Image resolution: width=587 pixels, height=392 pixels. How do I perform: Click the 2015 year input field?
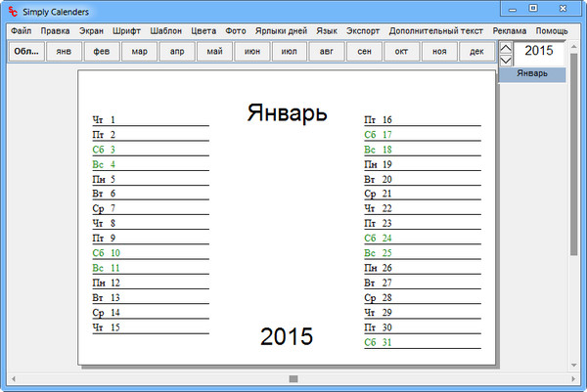point(539,51)
